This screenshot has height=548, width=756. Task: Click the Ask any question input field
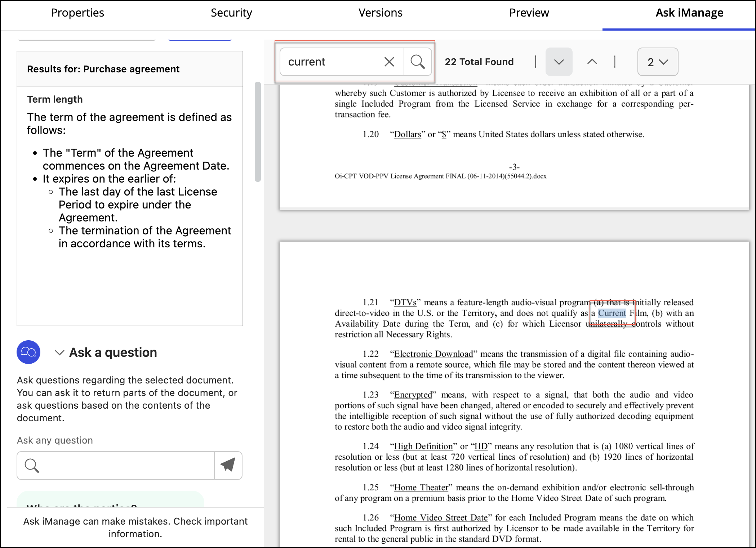[x=126, y=465]
